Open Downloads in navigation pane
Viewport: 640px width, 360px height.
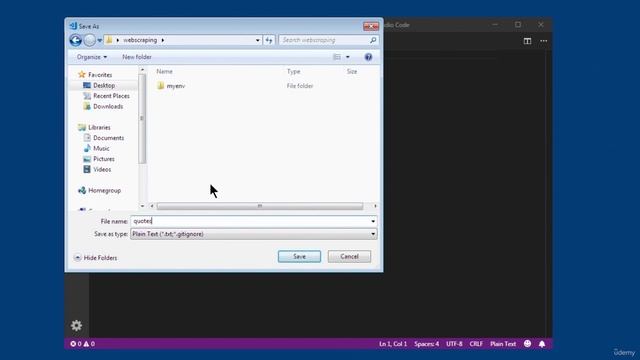108,106
